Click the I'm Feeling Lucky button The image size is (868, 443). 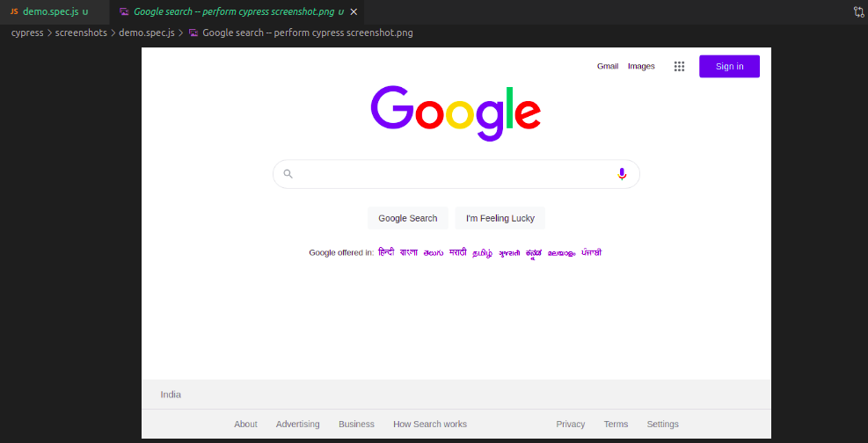click(500, 218)
